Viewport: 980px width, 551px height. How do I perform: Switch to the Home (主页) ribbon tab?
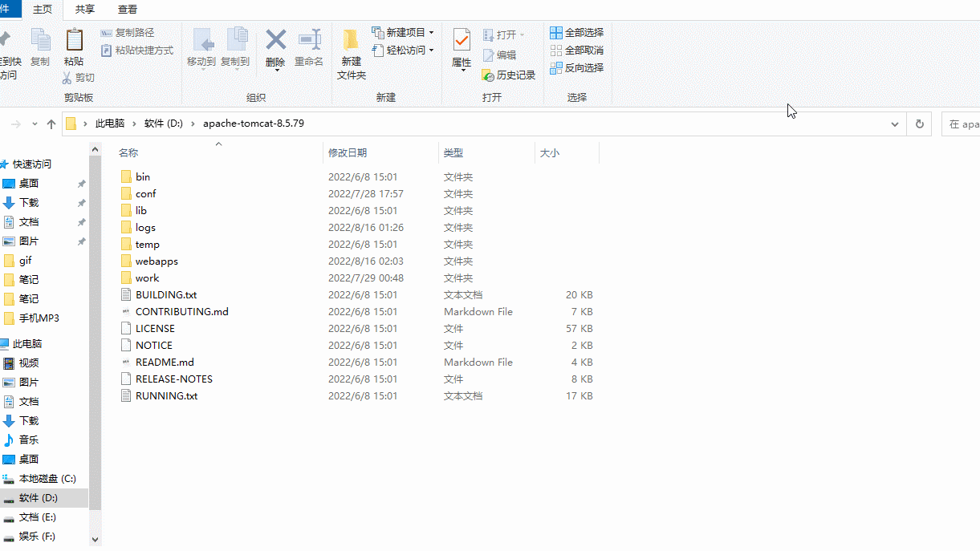pyautogui.click(x=43, y=10)
